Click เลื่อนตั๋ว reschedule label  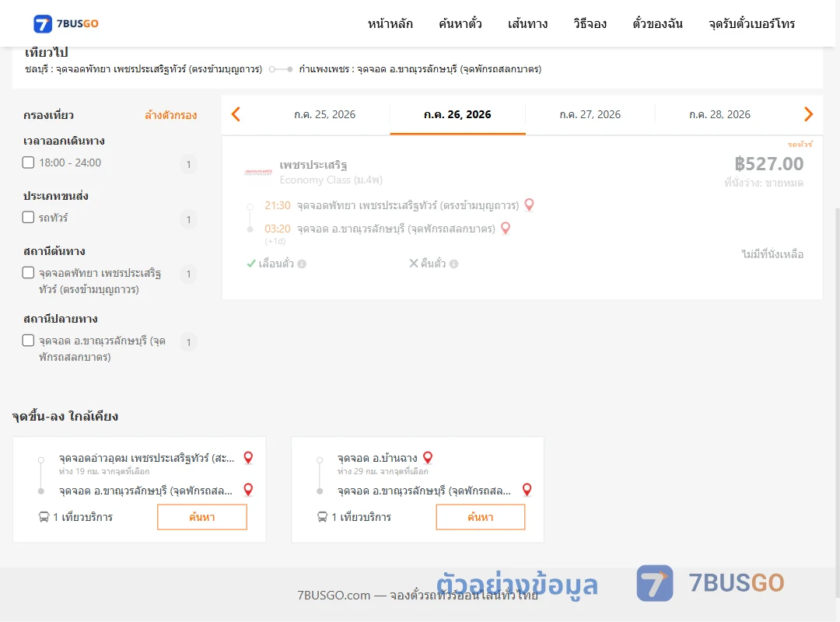[276, 264]
